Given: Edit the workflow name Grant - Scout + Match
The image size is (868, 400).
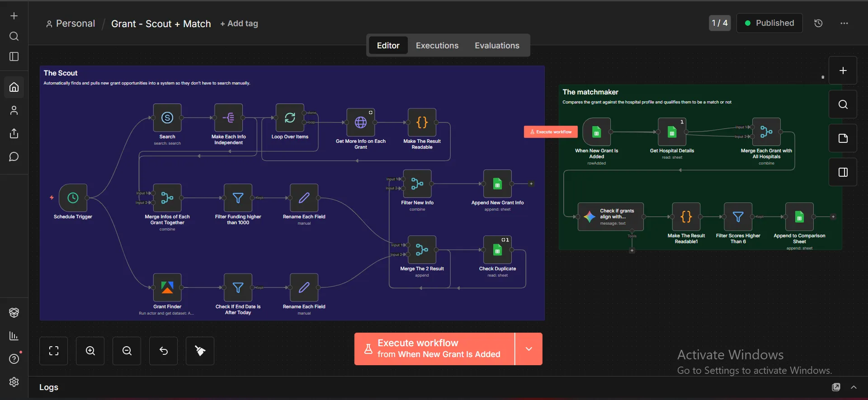Looking at the screenshot, I should point(161,24).
